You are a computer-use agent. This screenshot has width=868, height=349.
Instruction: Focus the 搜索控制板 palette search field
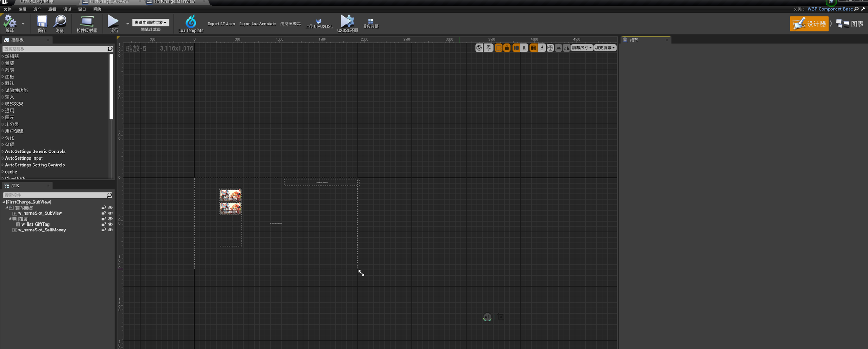point(58,49)
